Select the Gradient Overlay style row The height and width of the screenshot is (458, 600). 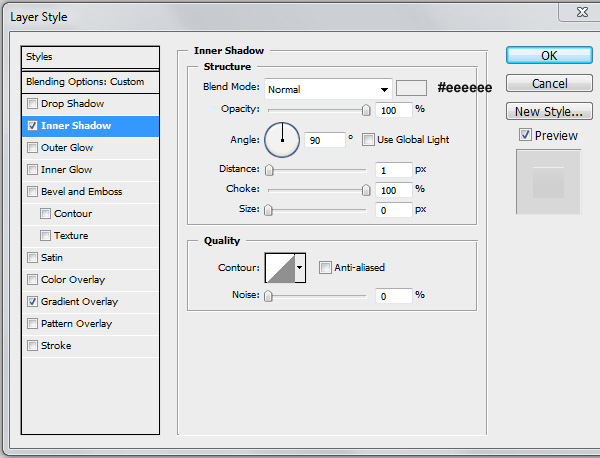pyautogui.click(x=90, y=302)
